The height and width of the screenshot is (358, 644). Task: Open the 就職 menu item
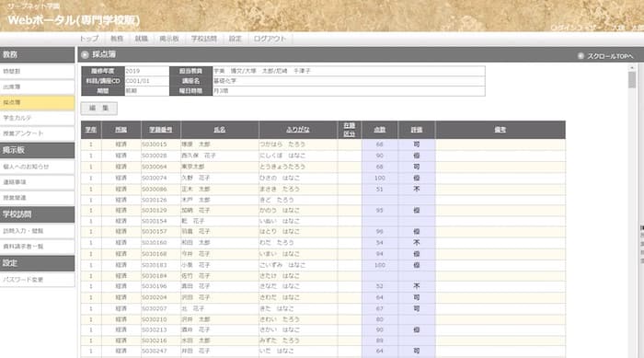(x=141, y=39)
